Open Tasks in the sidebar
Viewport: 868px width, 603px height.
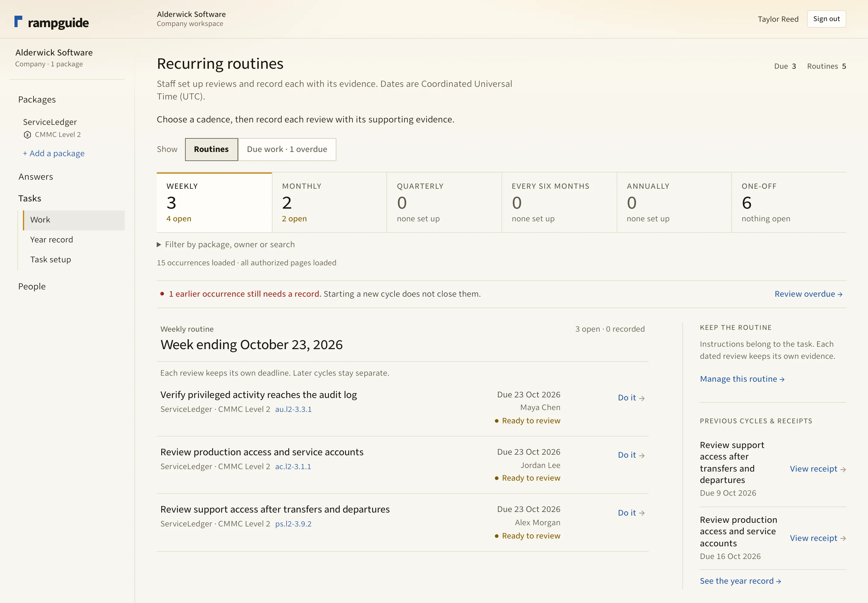tap(30, 198)
